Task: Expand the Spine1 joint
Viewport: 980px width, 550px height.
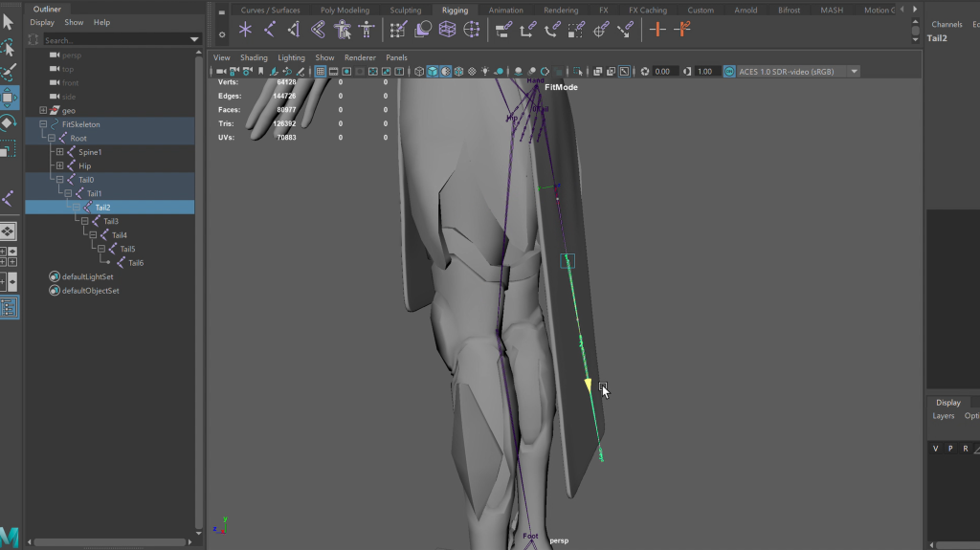Action: pos(60,151)
